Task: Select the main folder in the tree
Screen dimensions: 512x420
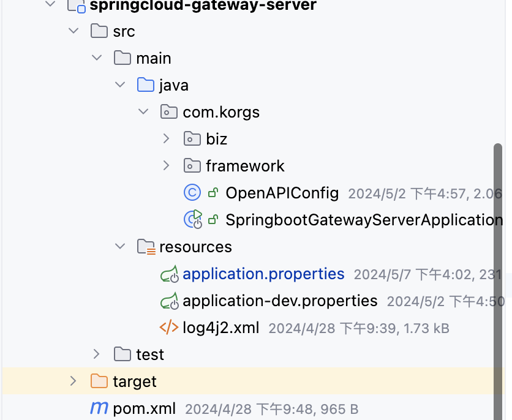Action: tap(152, 58)
